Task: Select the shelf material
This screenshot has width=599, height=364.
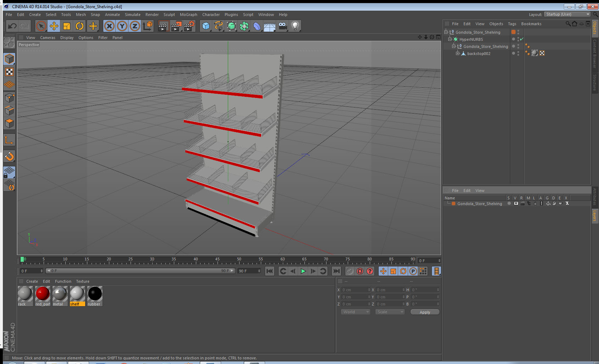Action: click(x=77, y=296)
